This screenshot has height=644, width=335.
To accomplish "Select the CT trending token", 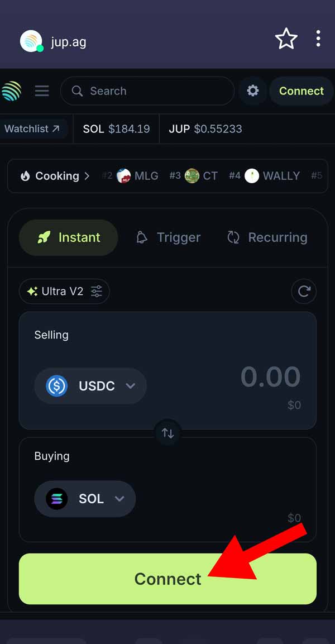I will pos(202,176).
